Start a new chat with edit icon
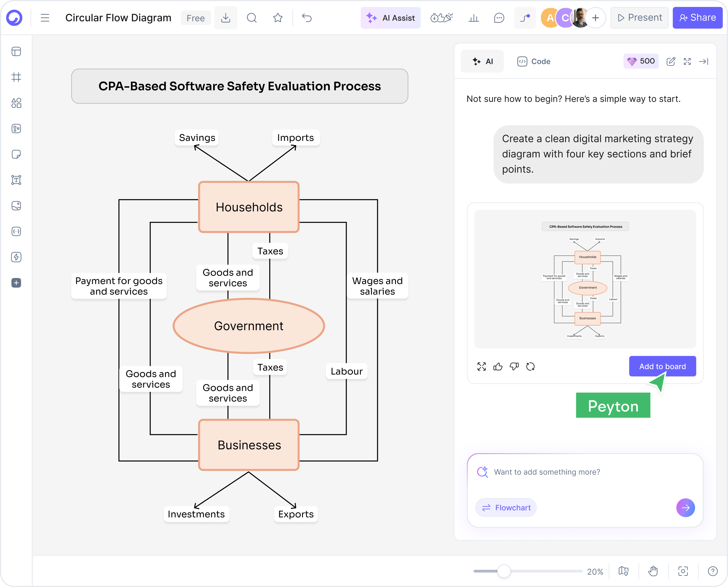The height and width of the screenshot is (587, 728). (670, 61)
